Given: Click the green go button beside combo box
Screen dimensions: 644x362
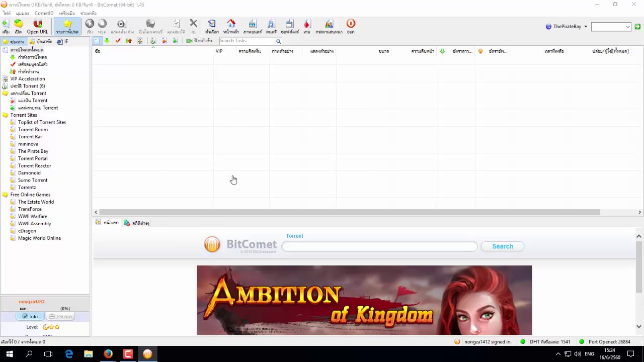Looking at the screenshot, I should pyautogui.click(x=637, y=27).
